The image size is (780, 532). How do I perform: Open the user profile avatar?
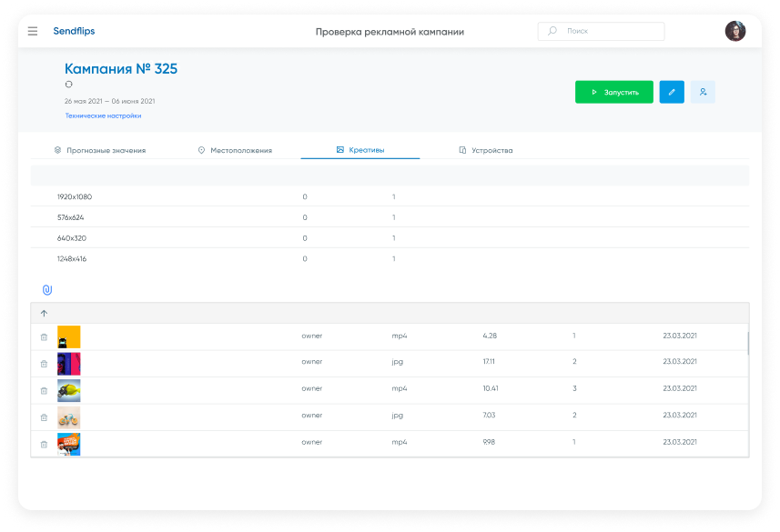click(x=734, y=31)
